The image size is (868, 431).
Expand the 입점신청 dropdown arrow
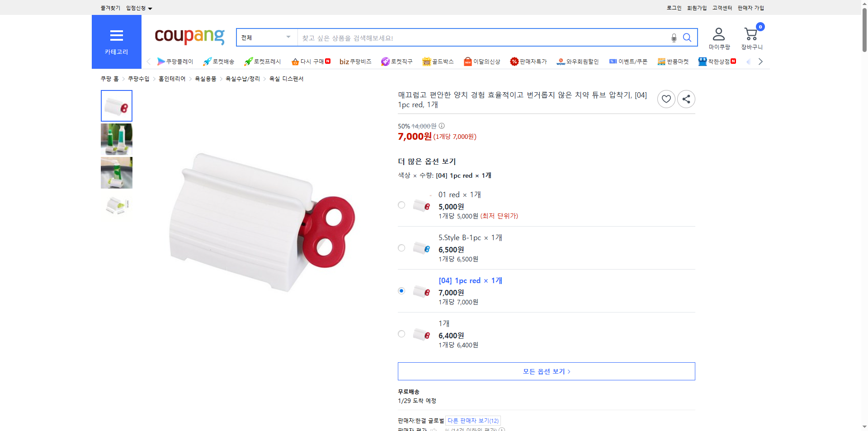click(151, 8)
